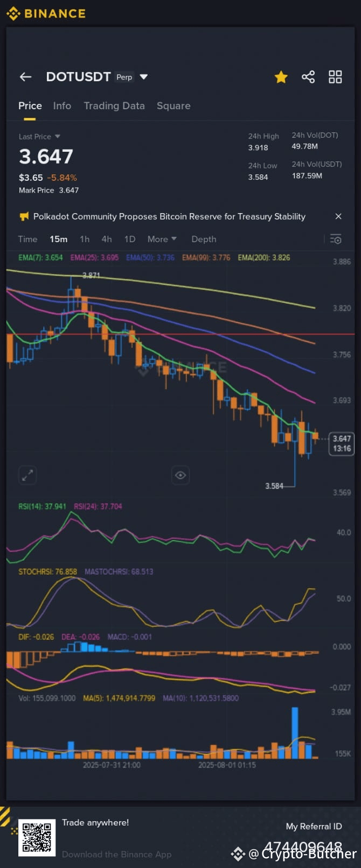Select the Price tab

pos(30,106)
